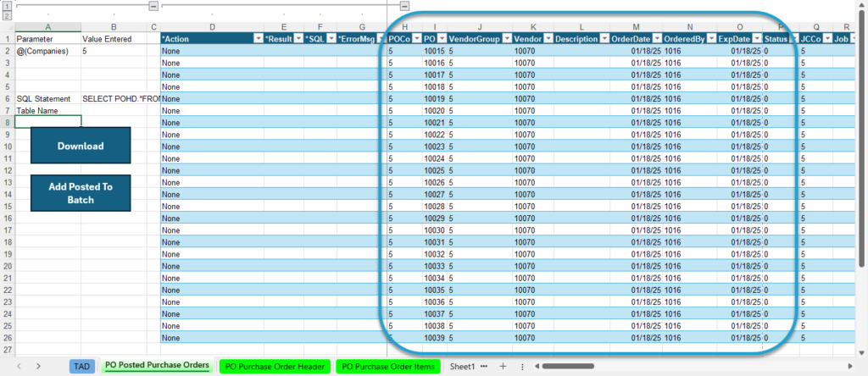
Task: Click the selected empty cell A8
Action: (48, 122)
